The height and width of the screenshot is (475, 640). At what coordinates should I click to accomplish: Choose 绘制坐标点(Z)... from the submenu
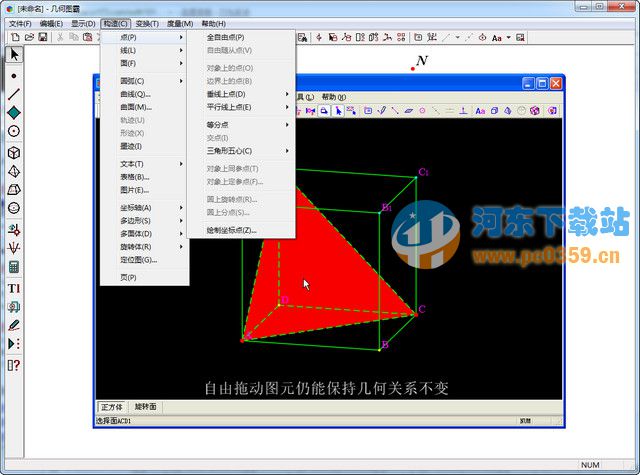[241, 230]
